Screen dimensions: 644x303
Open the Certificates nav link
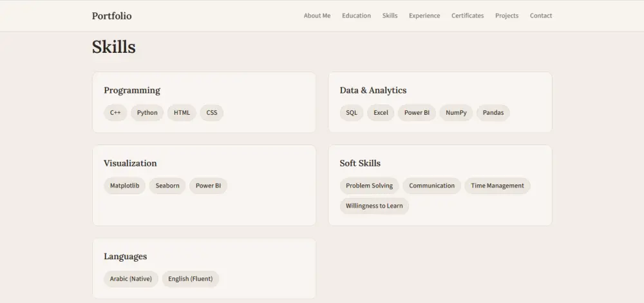(468, 15)
